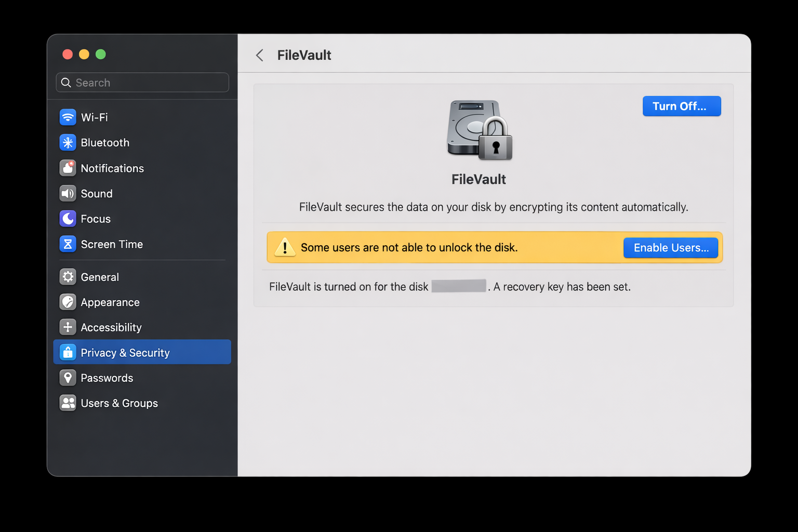Click the Users & Groups people icon

pos(68,403)
